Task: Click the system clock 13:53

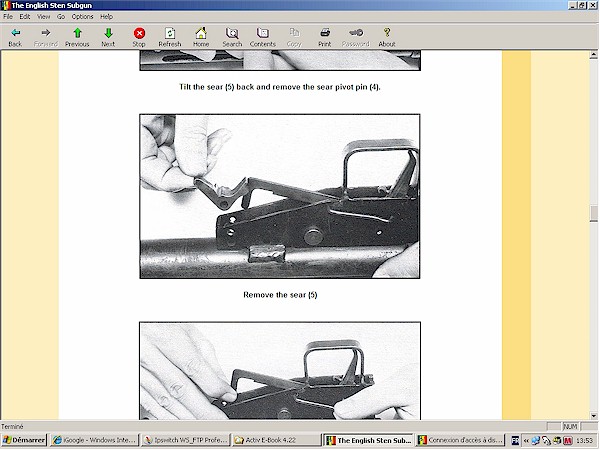Action: click(x=585, y=441)
